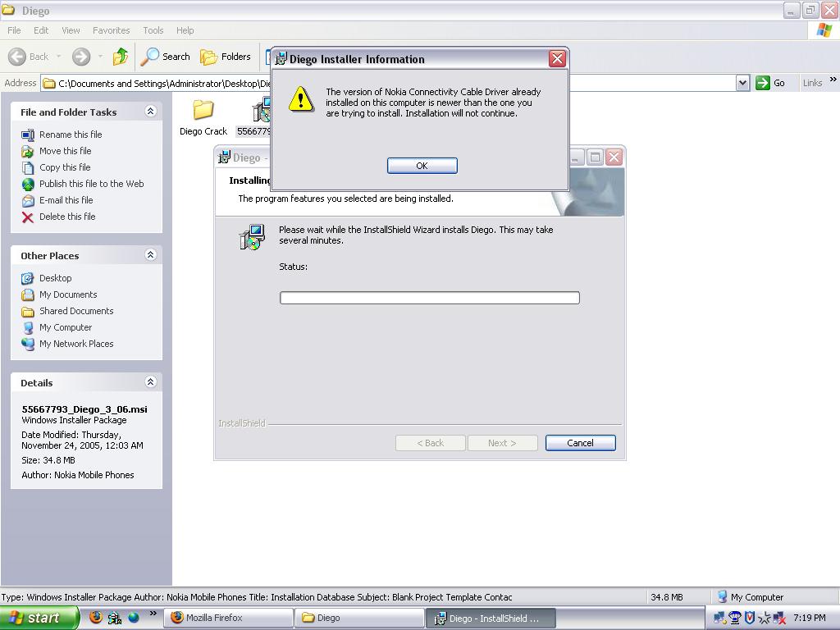Open My Network Places link
The width and height of the screenshot is (840, 630).
coord(76,344)
